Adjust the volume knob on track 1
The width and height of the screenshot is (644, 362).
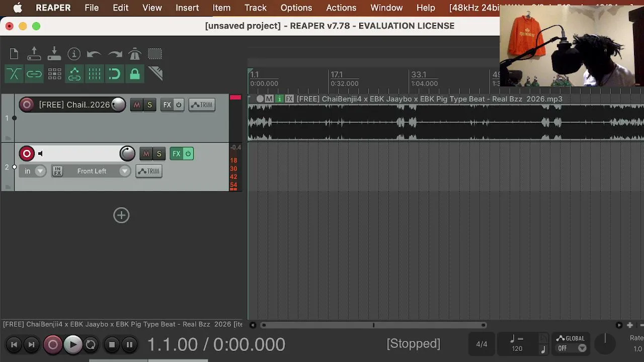click(x=118, y=105)
